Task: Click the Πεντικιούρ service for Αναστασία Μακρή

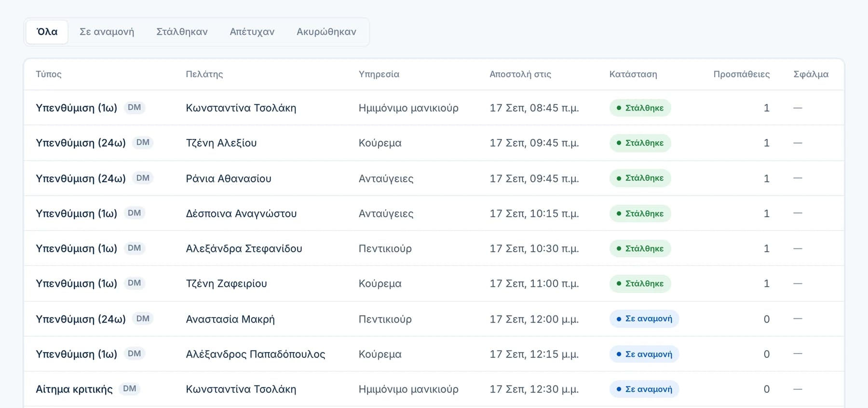Action: point(385,319)
